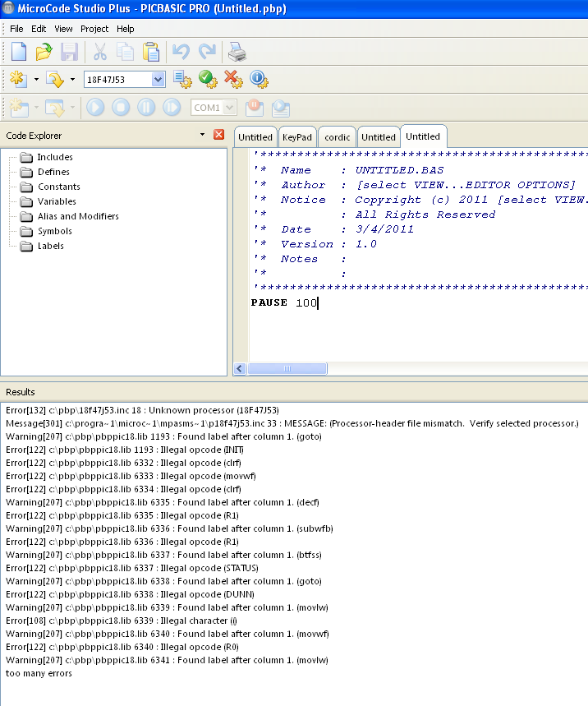Click the green checkmark gear icon
The image size is (588, 706).
(x=208, y=79)
